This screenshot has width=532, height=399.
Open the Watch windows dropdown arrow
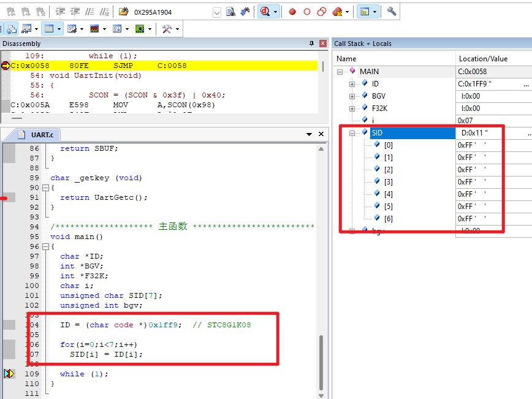(36, 29)
